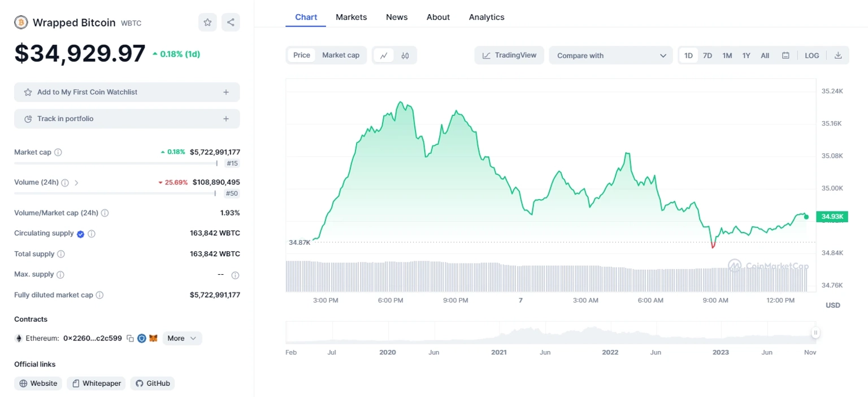
Task: Click the 2022 label on the history timeline
Action: [610, 352]
